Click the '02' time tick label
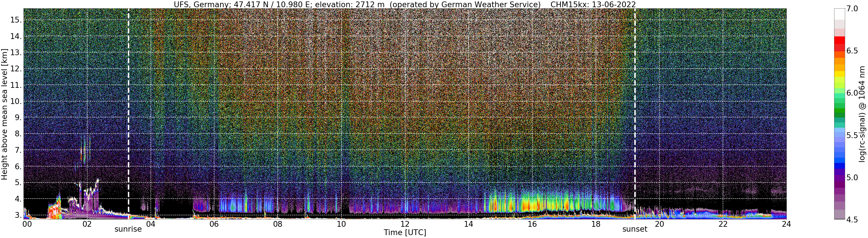The height and width of the screenshot is (238, 868). pos(87,224)
